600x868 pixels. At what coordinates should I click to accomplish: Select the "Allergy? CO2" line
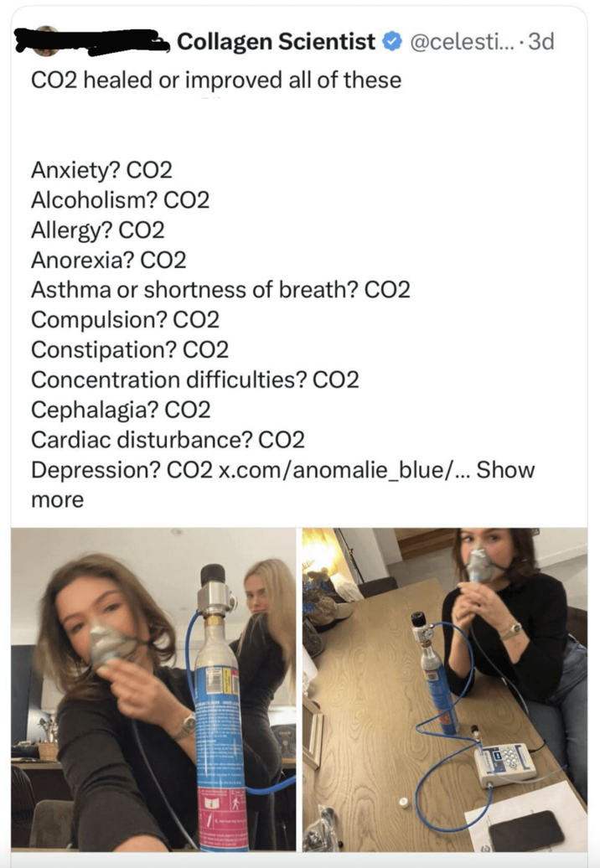click(98, 230)
